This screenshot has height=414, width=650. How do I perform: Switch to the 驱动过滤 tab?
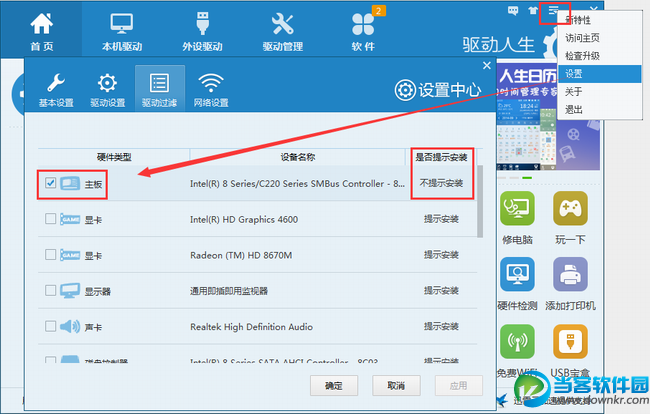click(160, 89)
